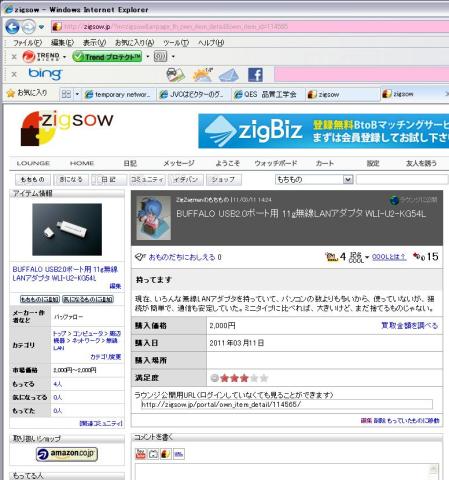Click the 買取金額を調べる link
The height and width of the screenshot is (480, 449).
tap(409, 326)
